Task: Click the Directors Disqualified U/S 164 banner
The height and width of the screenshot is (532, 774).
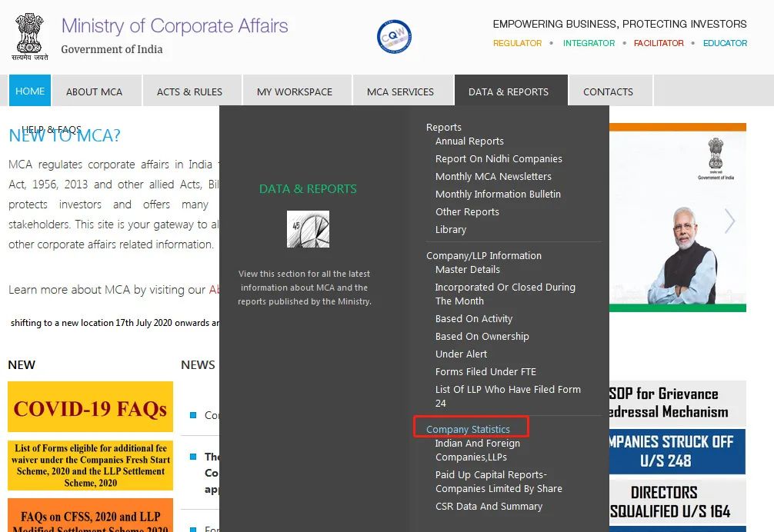Action: click(677, 501)
